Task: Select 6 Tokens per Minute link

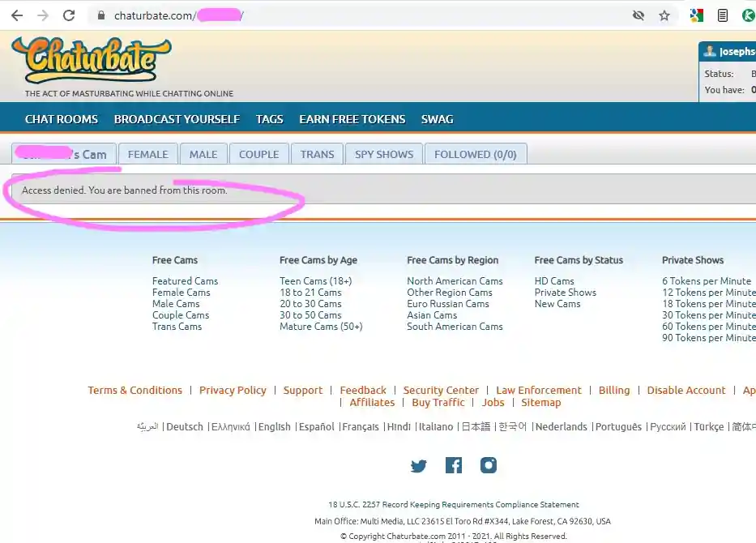Action: point(707,280)
